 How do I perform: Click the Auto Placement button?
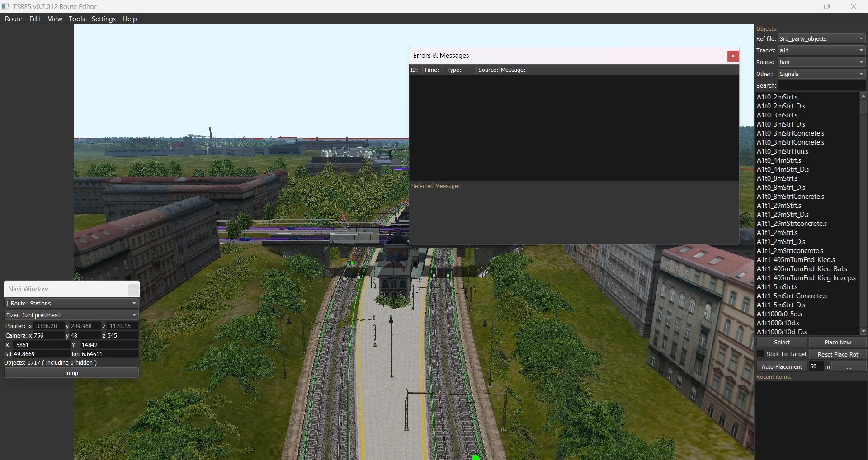pyautogui.click(x=782, y=366)
